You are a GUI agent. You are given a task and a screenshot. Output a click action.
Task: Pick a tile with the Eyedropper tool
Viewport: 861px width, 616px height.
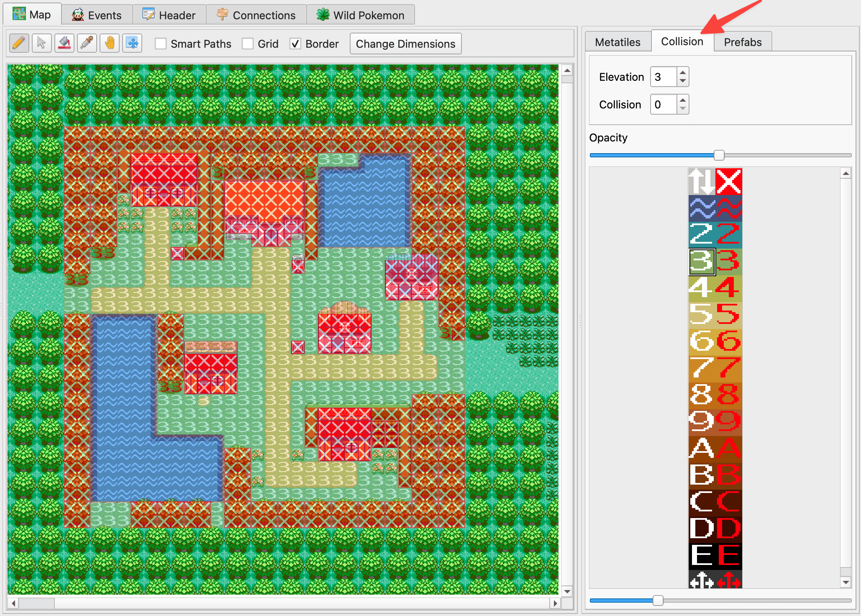point(87,43)
